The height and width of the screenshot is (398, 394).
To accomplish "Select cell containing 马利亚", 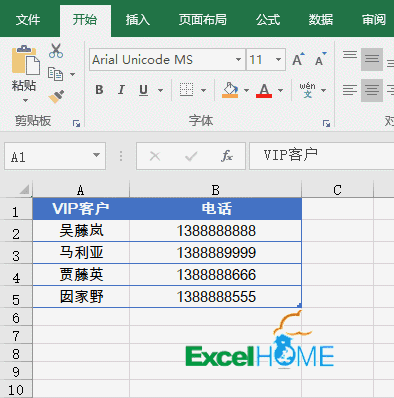I will [81, 253].
